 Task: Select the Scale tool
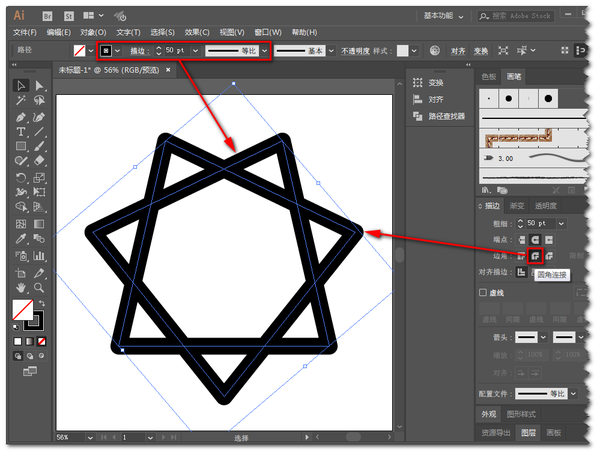pos(39,177)
